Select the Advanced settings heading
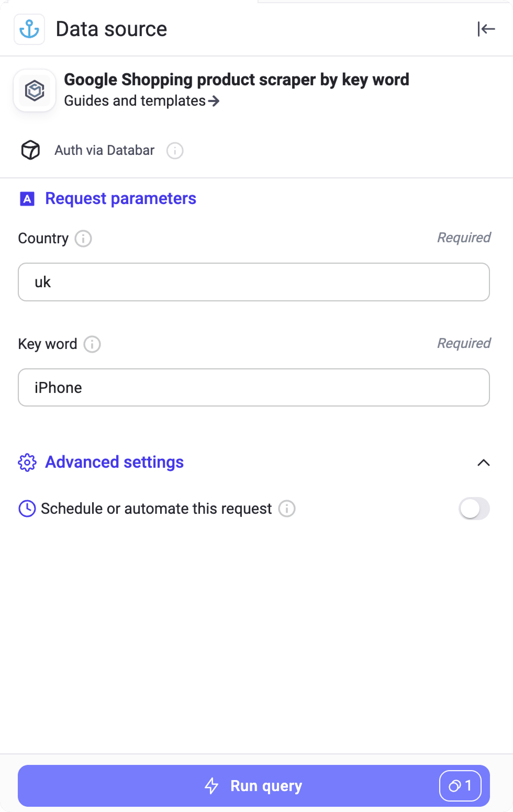 coord(114,462)
